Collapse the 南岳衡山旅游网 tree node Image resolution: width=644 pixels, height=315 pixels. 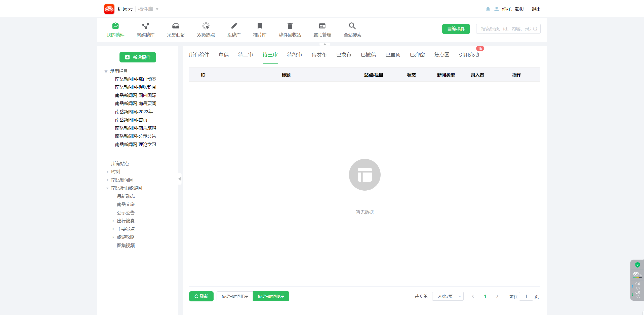[107, 188]
